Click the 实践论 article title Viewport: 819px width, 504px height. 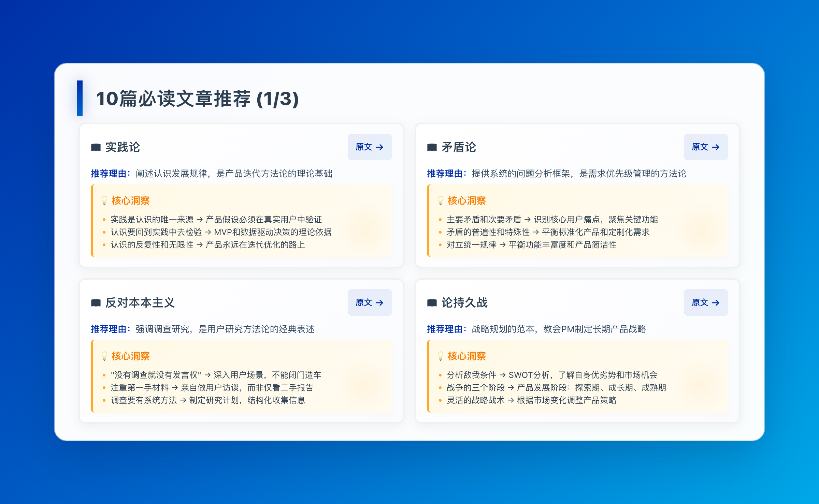pos(123,147)
